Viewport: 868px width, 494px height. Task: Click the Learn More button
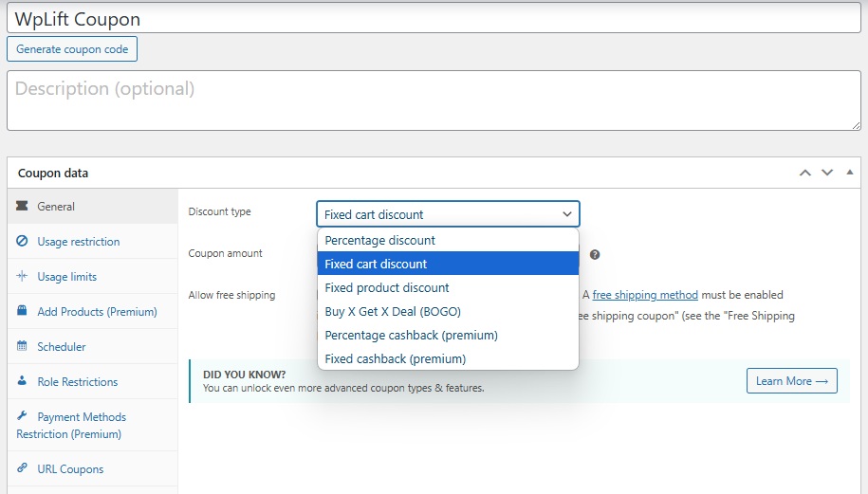(x=791, y=381)
